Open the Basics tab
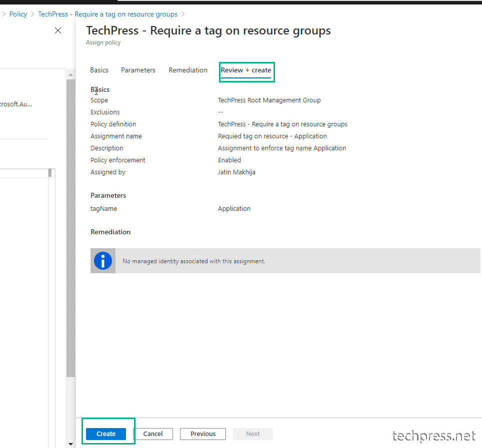The height and width of the screenshot is (448, 482). click(x=99, y=70)
